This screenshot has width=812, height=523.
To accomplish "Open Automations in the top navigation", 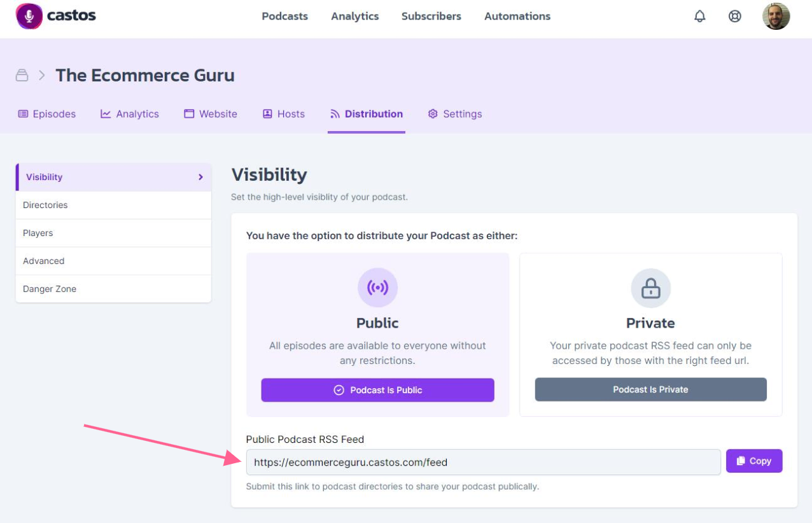I will [517, 17].
